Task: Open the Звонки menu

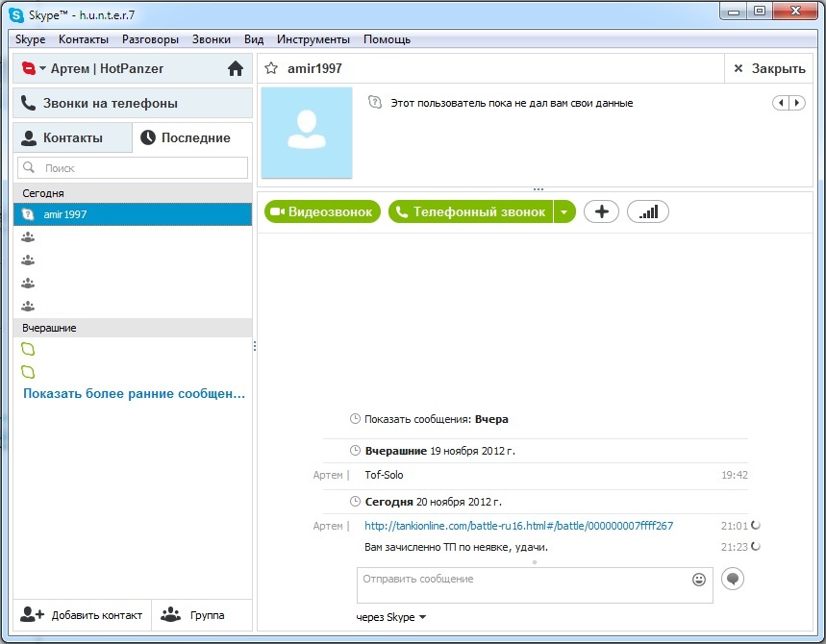Action: pyautogui.click(x=211, y=39)
